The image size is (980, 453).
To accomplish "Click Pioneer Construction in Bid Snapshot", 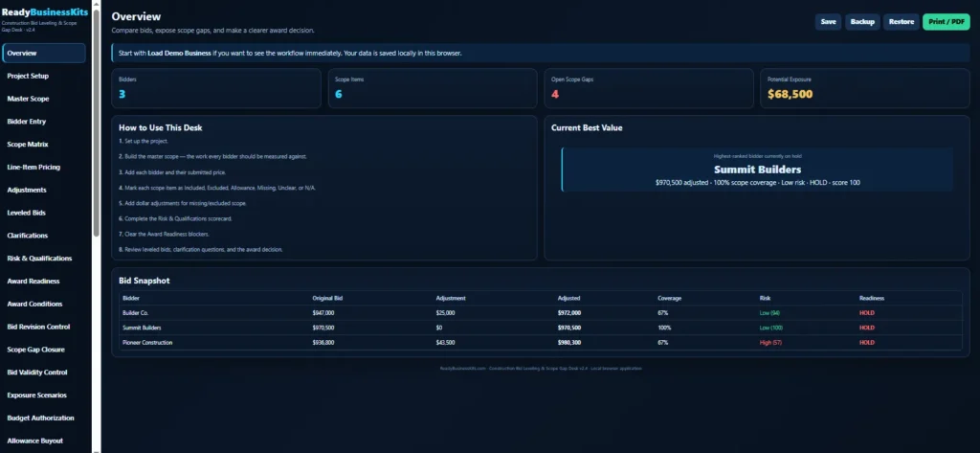I will click(147, 343).
